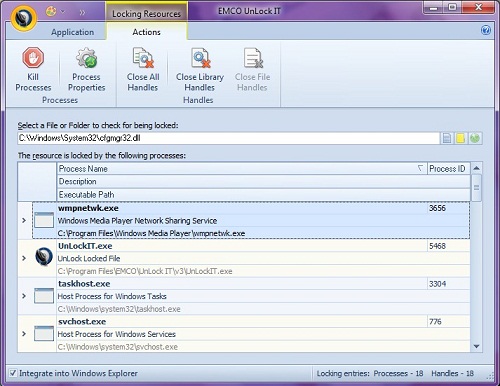Select the taskhost.exe process name

[84, 284]
